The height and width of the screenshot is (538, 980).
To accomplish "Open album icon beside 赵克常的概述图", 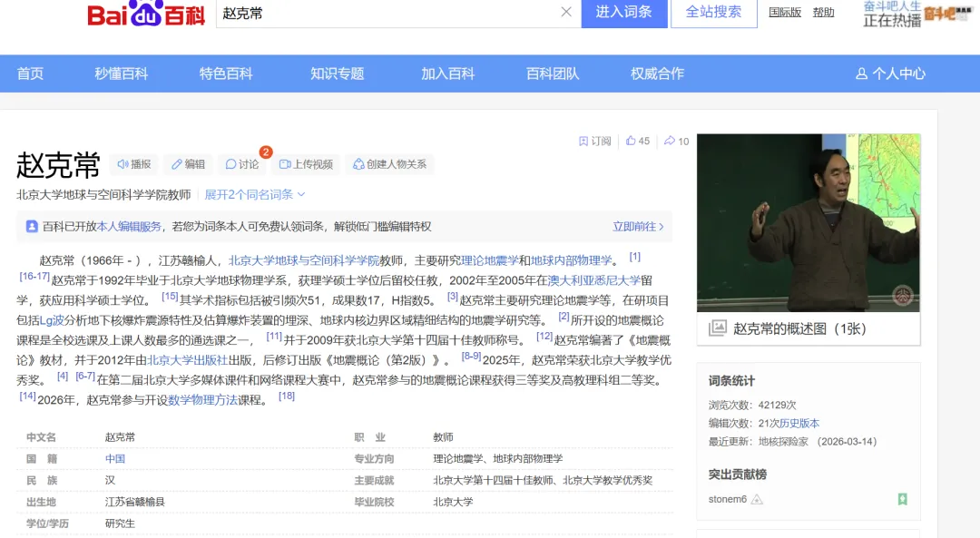I will click(x=718, y=328).
